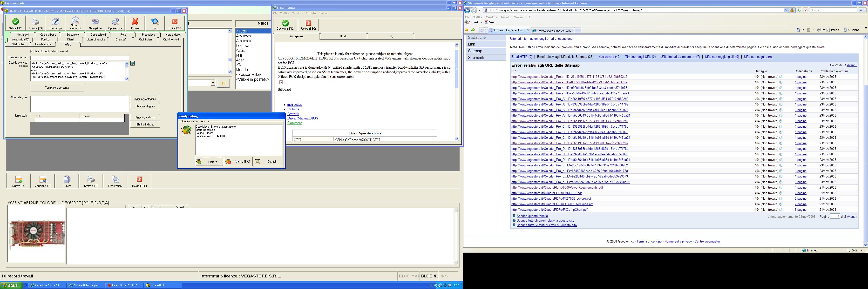This screenshot has height=289, width=868.
Task: Open the HTML tab in the HTML Editor
Action: tap(343, 36)
